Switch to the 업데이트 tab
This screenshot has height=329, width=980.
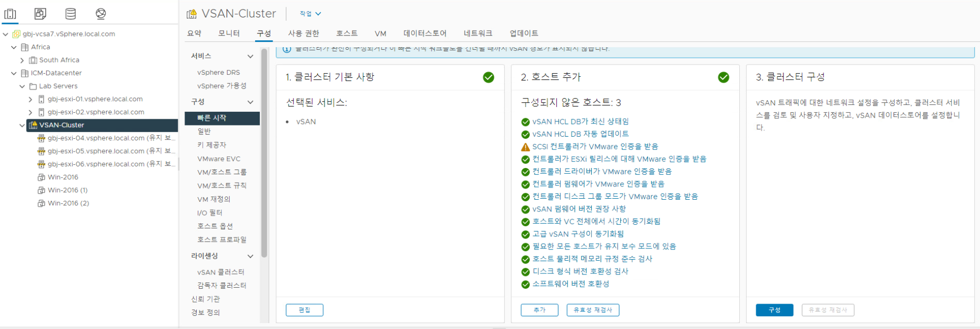coord(524,33)
